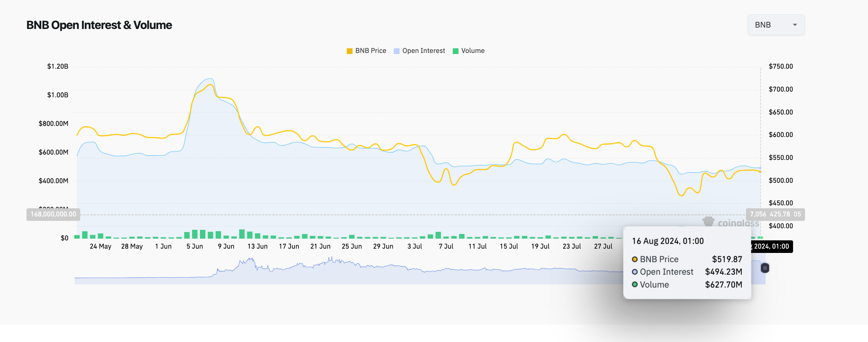This screenshot has height=342, width=868.
Task: Click the 24 May date label
Action: (101, 246)
